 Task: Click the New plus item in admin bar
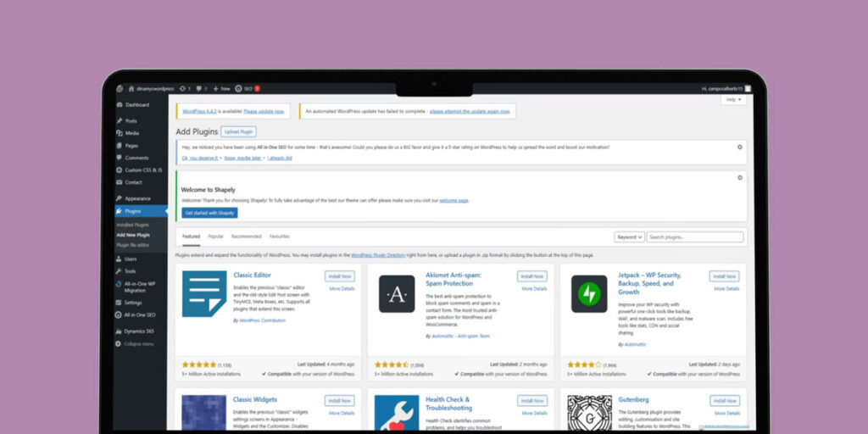tap(221, 88)
